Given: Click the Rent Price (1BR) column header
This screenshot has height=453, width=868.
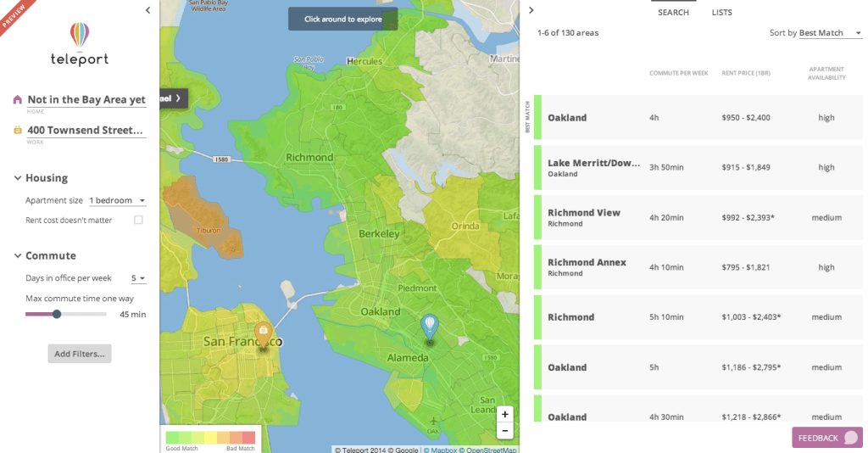Looking at the screenshot, I should click(746, 73).
